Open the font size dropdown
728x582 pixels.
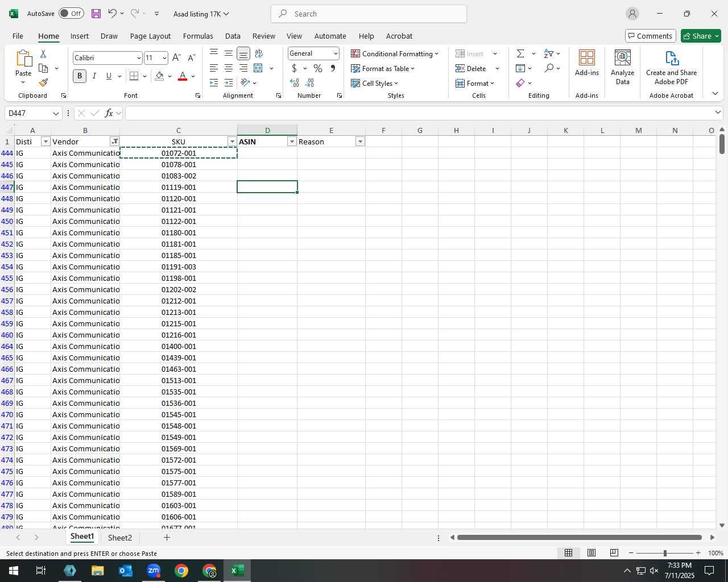tap(164, 58)
